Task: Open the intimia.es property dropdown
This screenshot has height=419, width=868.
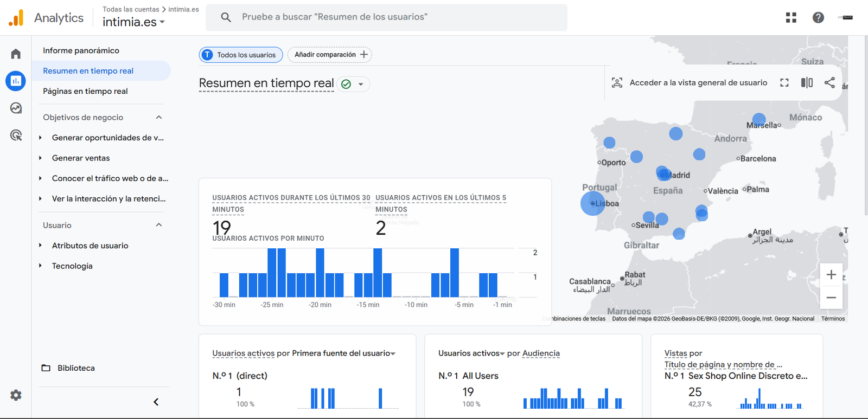Action: (x=133, y=22)
